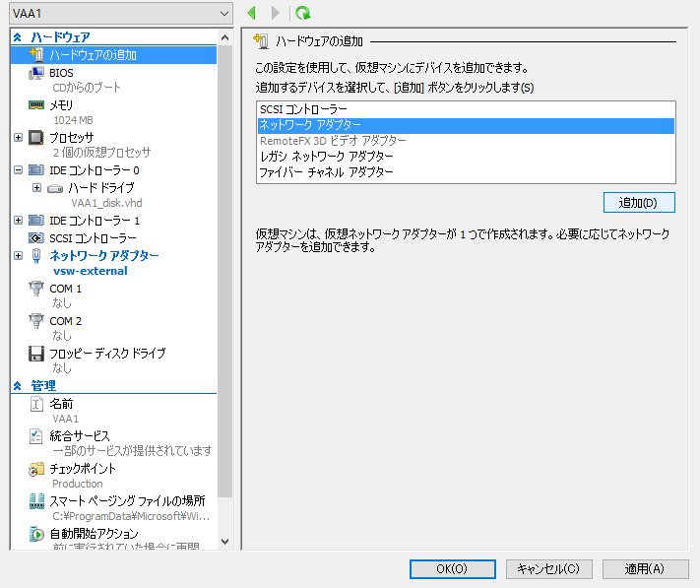Select メモリ in the hardware tree

coord(61,105)
